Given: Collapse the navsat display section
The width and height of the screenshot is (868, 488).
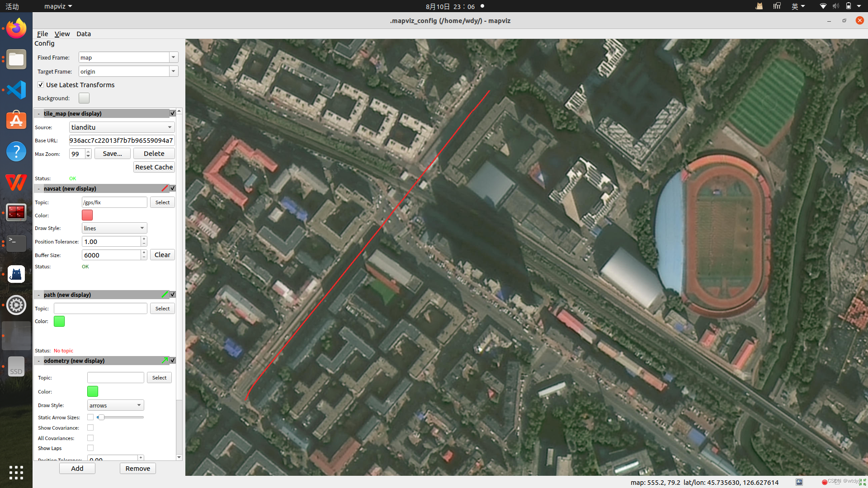Looking at the screenshot, I should 39,189.
